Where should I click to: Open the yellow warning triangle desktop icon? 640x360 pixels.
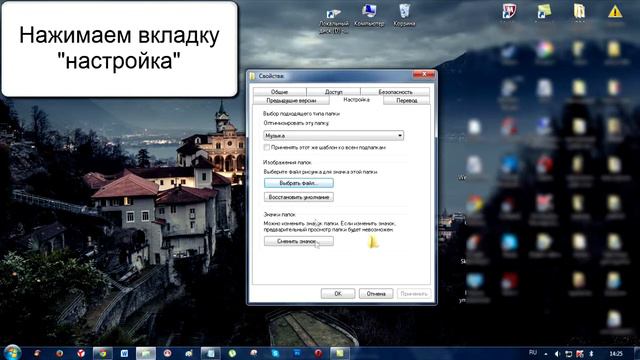tap(615, 12)
